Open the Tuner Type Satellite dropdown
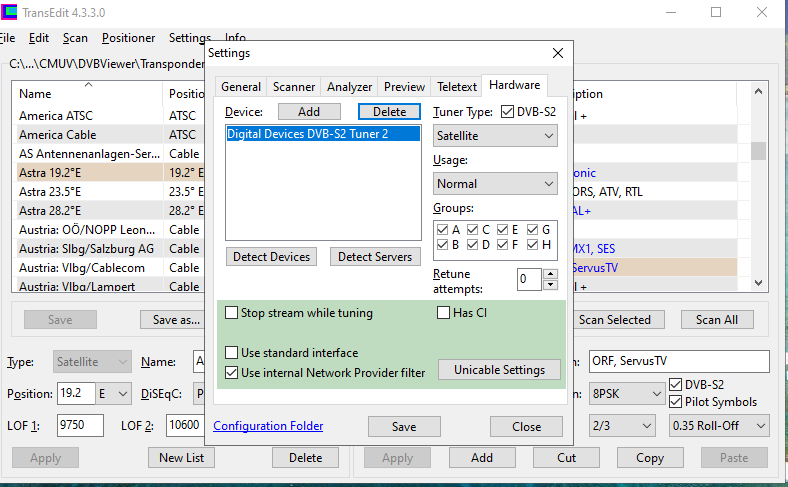788x487 pixels. point(495,136)
